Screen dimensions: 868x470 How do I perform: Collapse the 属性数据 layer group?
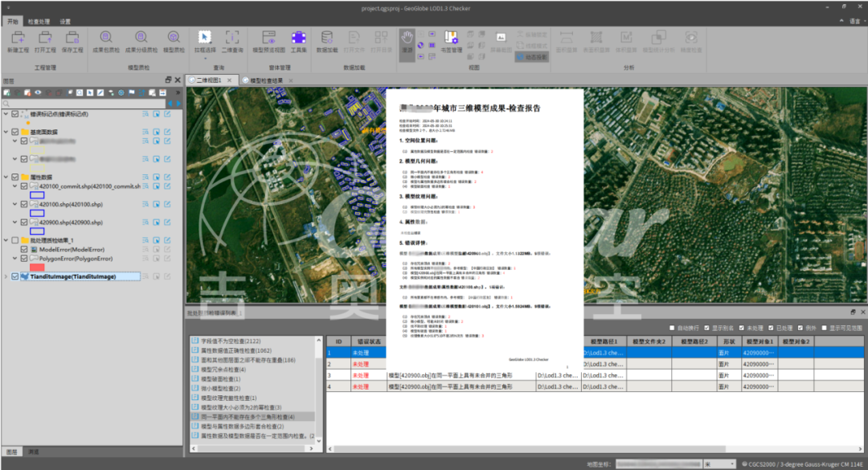click(x=6, y=176)
